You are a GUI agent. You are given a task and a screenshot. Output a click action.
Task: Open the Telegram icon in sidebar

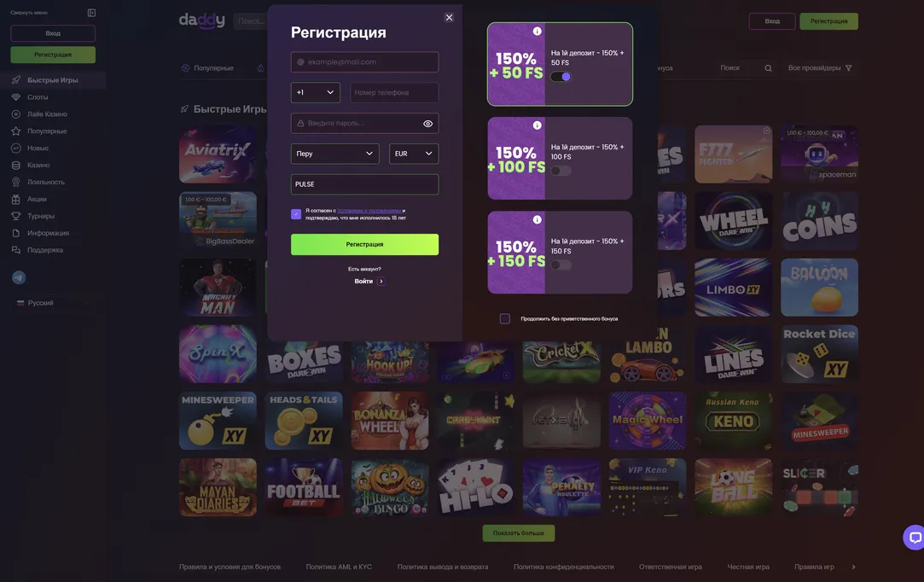click(19, 277)
